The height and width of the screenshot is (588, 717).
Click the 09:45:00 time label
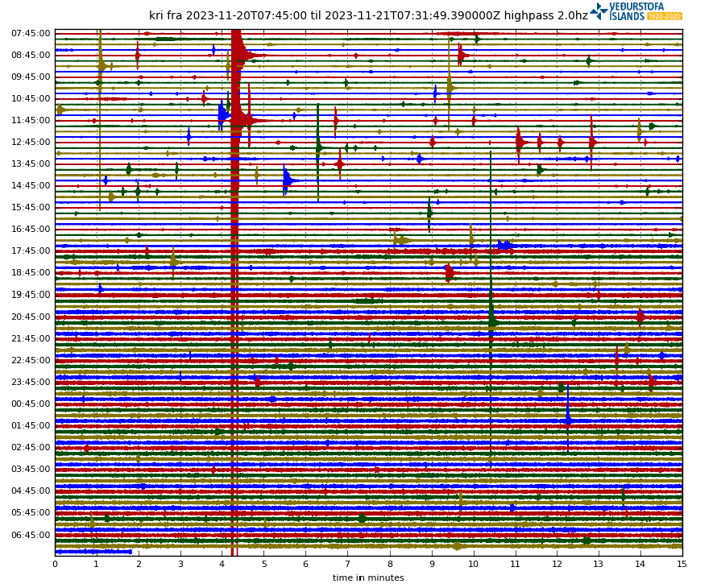[31, 77]
